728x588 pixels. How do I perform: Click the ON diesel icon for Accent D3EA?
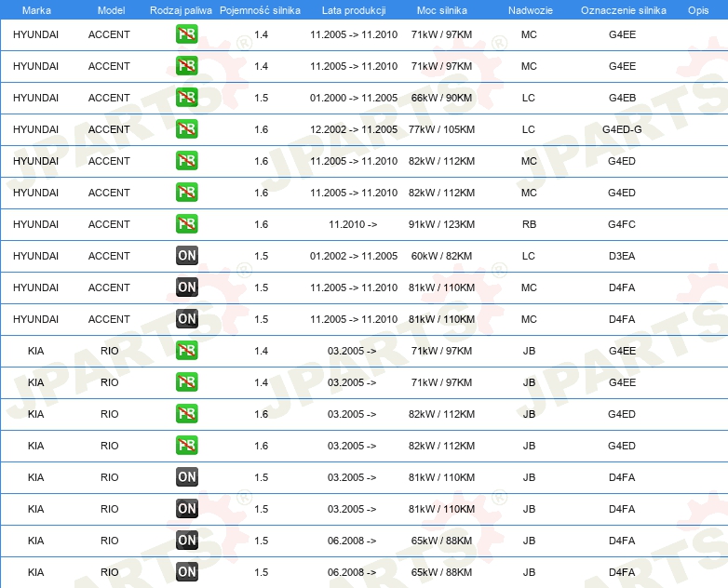point(186,255)
